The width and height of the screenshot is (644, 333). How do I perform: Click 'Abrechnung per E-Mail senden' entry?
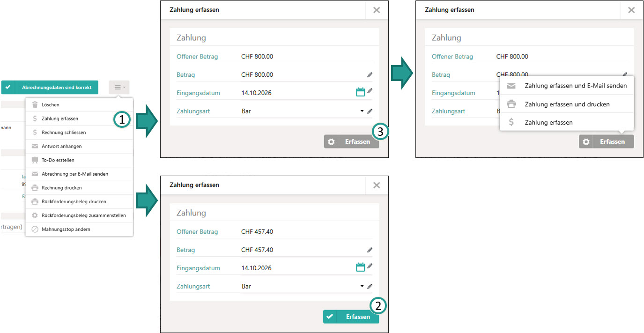click(x=79, y=174)
